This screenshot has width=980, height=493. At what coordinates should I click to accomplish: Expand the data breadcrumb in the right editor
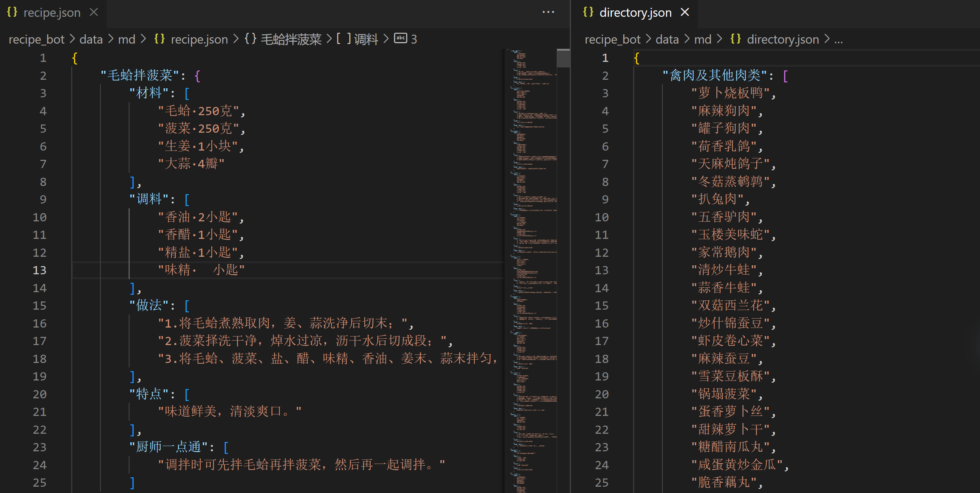(667, 39)
